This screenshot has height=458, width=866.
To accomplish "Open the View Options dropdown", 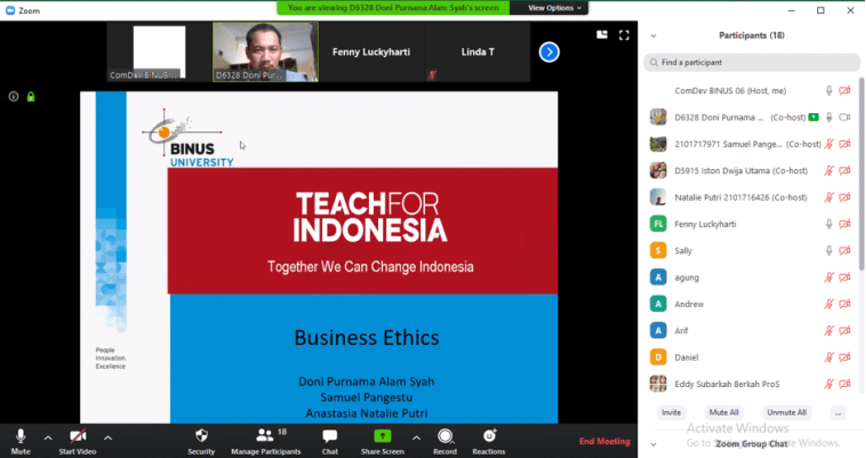I will [x=554, y=8].
